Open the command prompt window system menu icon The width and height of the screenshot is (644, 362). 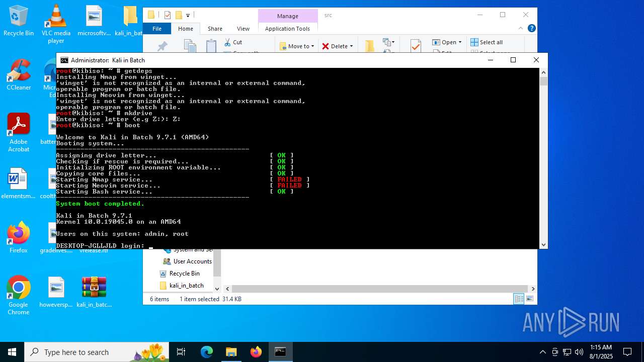tap(64, 60)
